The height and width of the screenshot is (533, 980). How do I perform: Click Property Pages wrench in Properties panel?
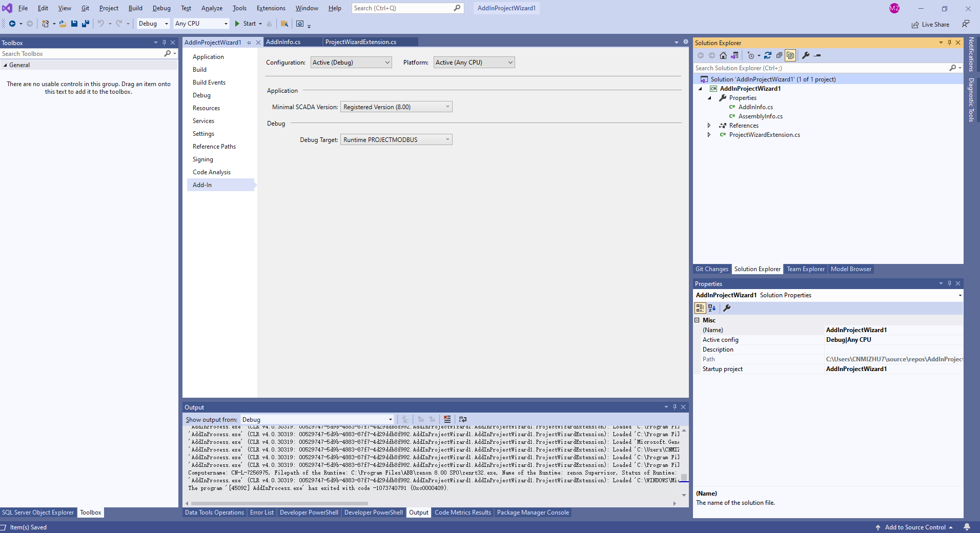pyautogui.click(x=727, y=308)
